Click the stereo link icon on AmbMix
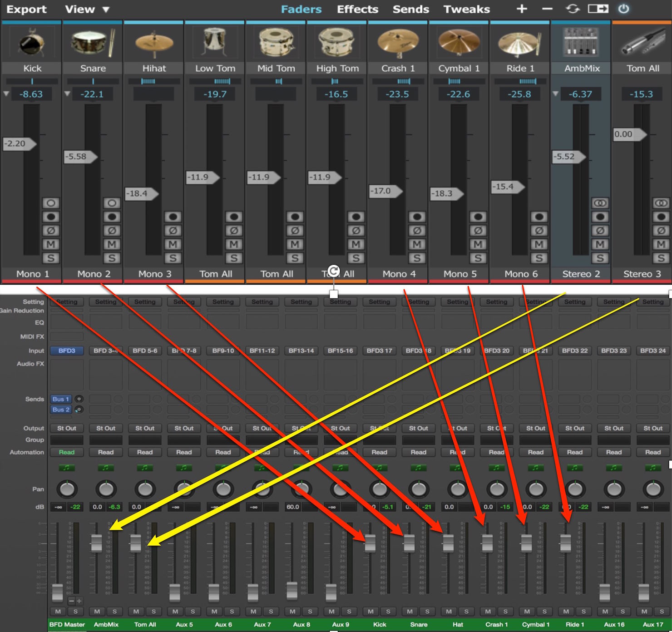Viewport: 672px width, 632px height. tap(600, 203)
